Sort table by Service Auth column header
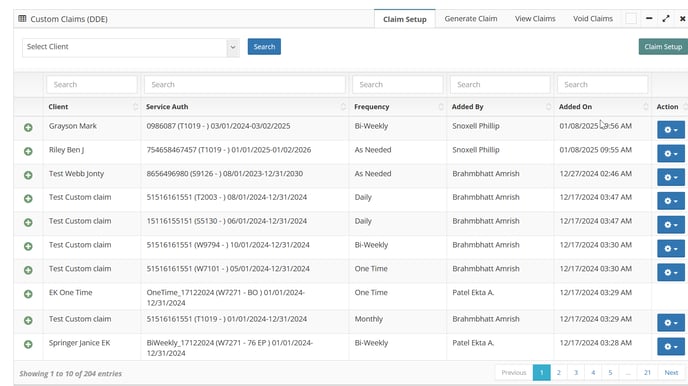Viewport: 688px width, 386px height. 245,107
